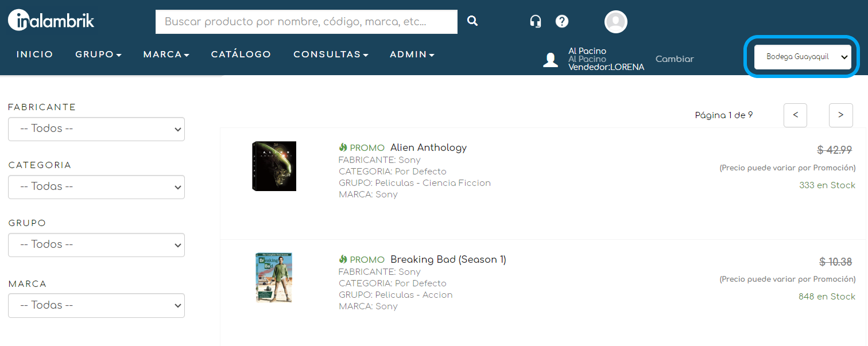The image size is (868, 346).
Task: Open Breaking Bad (Season 1) title
Action: tap(448, 259)
